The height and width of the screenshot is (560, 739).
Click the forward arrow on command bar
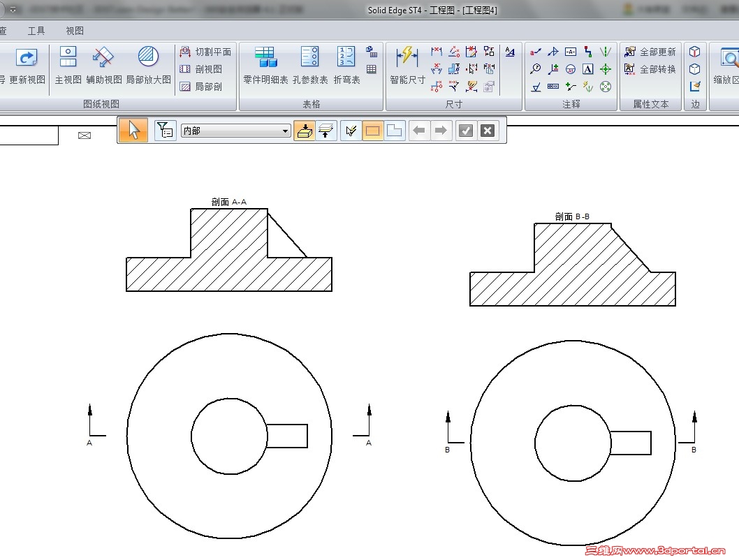(x=441, y=131)
